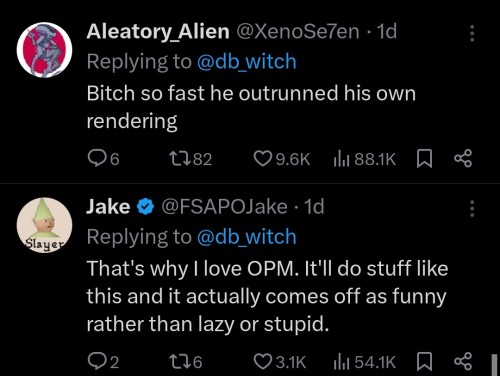Open Aleatory_Alien's profile picture
The width and height of the screenshot is (500, 376).
[45, 50]
